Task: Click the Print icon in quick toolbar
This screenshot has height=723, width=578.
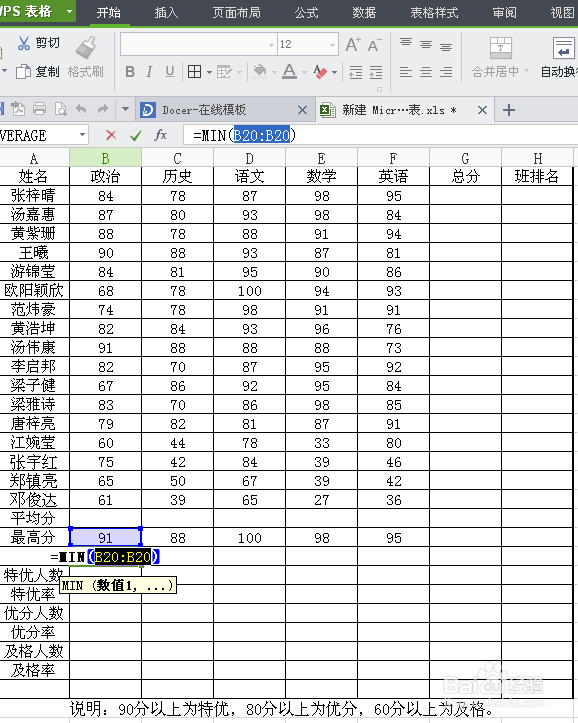Action: coord(40,109)
